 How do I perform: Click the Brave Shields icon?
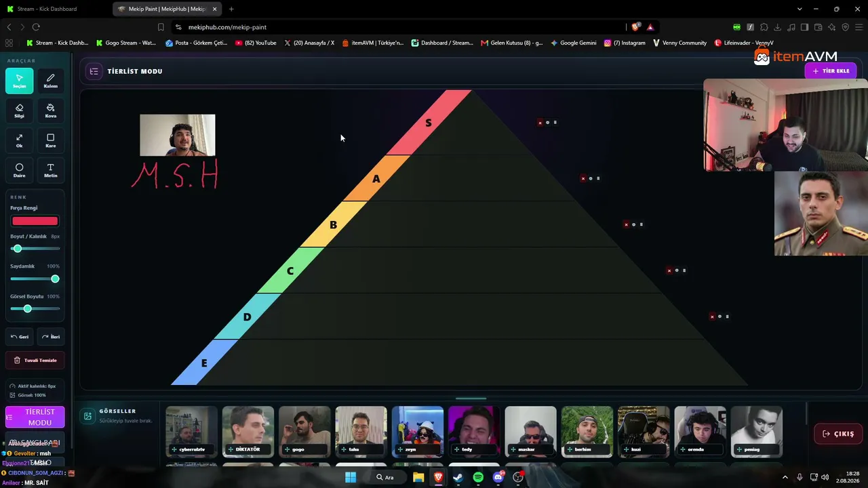635,27
